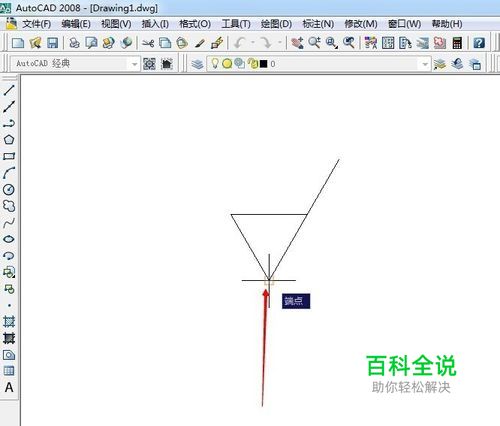Click the Copy icon
Screen dimensions: 500x426
click(165, 43)
